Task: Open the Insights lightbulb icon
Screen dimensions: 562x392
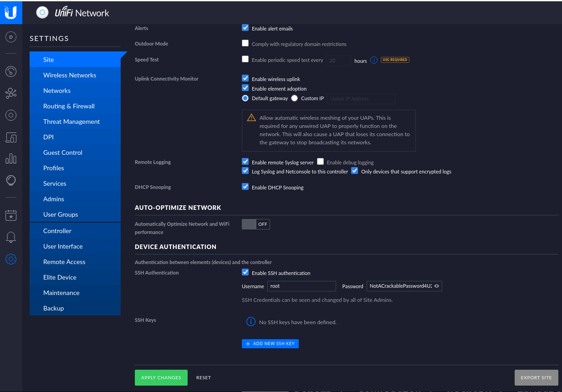Action: (11, 181)
